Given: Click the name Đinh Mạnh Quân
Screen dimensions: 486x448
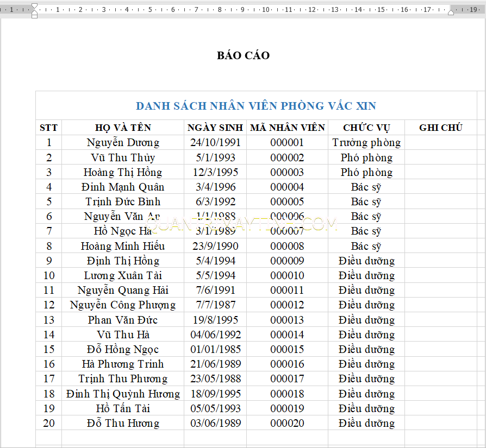Looking at the screenshot, I should coord(123,187).
